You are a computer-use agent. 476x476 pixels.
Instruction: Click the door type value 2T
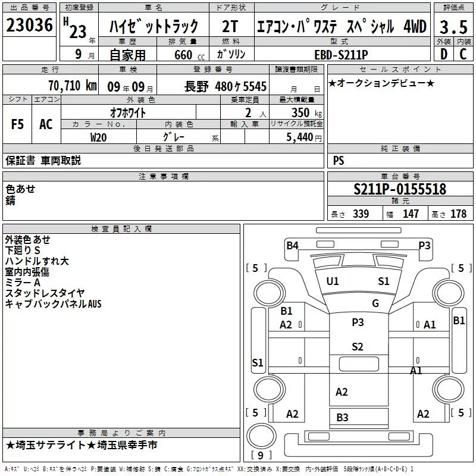(x=230, y=26)
